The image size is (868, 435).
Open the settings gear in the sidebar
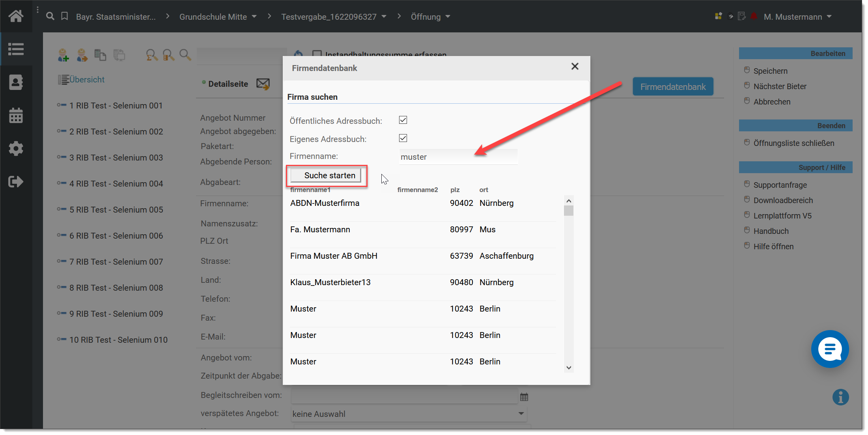tap(16, 148)
